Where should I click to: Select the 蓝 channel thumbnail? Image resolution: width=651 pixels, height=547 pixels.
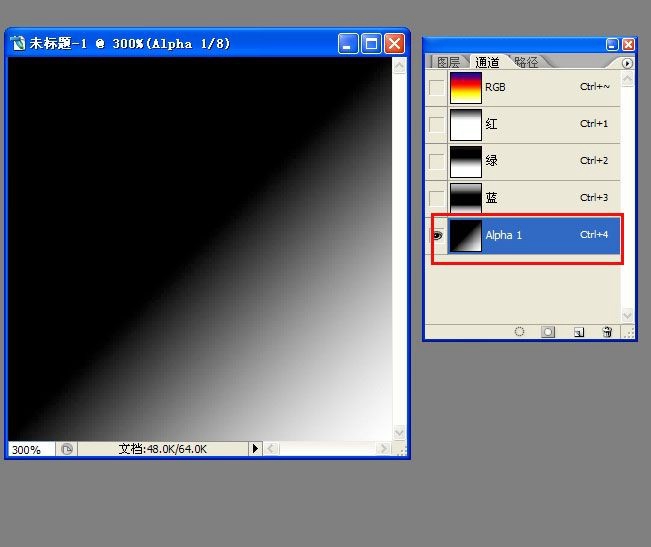[465, 198]
